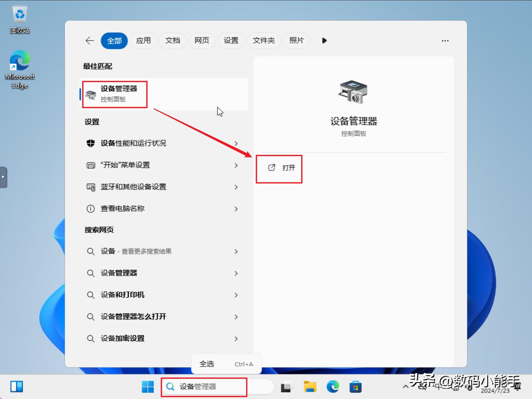Click the devices icon beside 蓝牙和其他设备设置

pos(91,187)
